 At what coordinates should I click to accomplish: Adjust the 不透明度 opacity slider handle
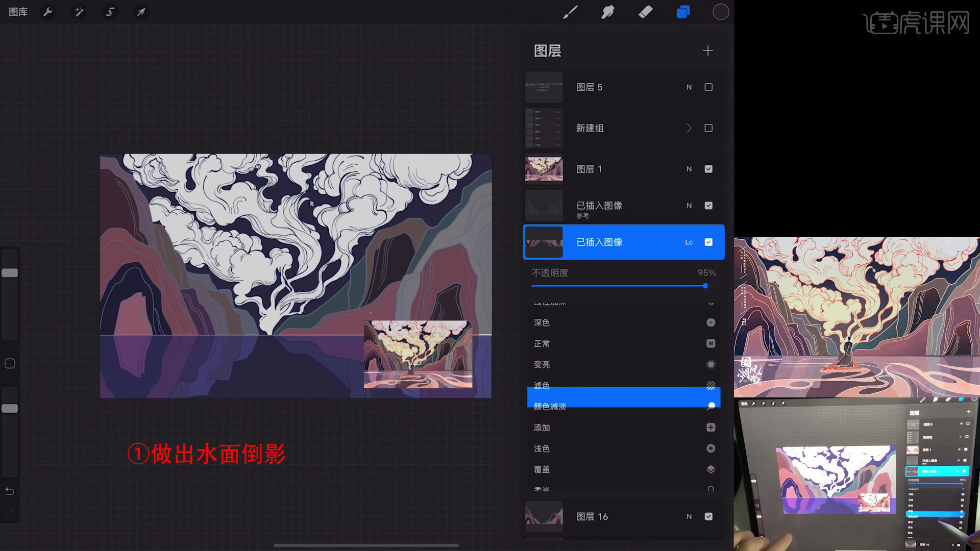(x=705, y=286)
